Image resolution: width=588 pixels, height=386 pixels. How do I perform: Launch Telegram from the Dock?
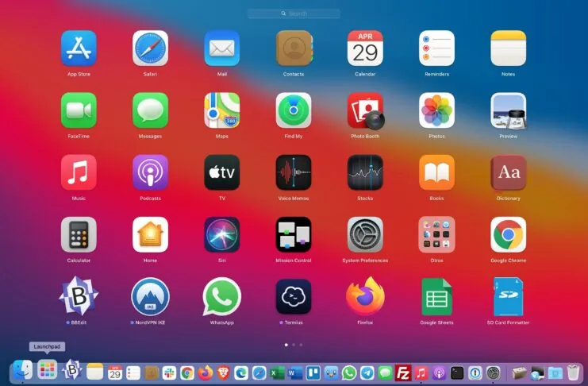(367, 372)
